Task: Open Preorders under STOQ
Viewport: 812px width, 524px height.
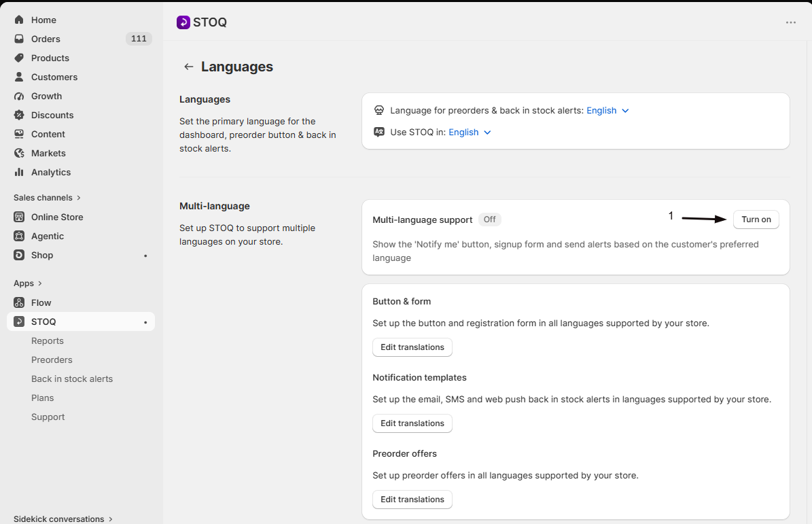Action: tap(52, 360)
